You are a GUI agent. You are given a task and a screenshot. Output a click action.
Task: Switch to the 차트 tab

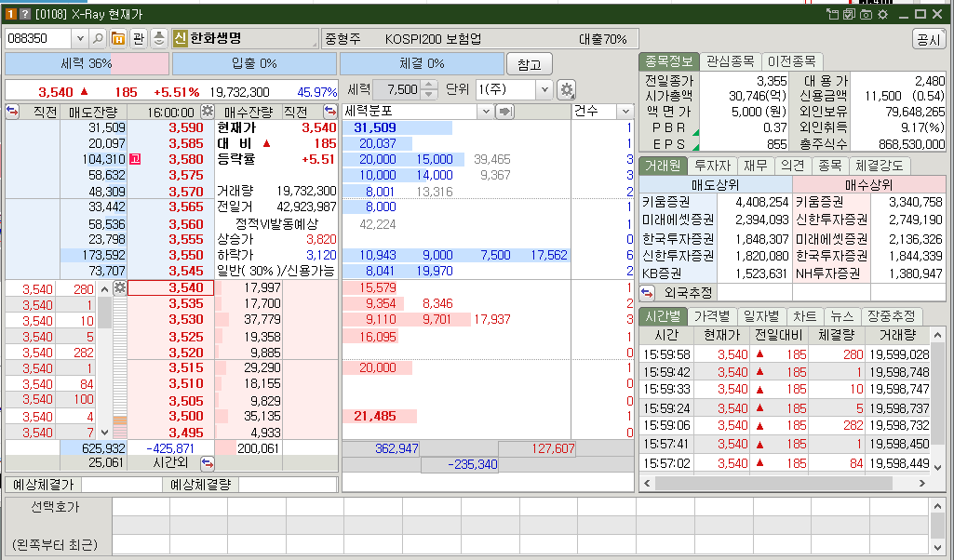pos(806,316)
